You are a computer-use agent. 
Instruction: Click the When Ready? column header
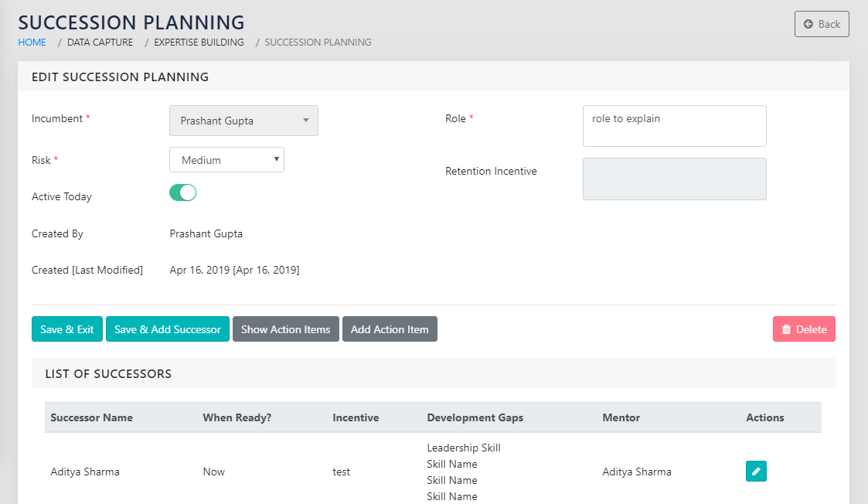click(x=237, y=417)
